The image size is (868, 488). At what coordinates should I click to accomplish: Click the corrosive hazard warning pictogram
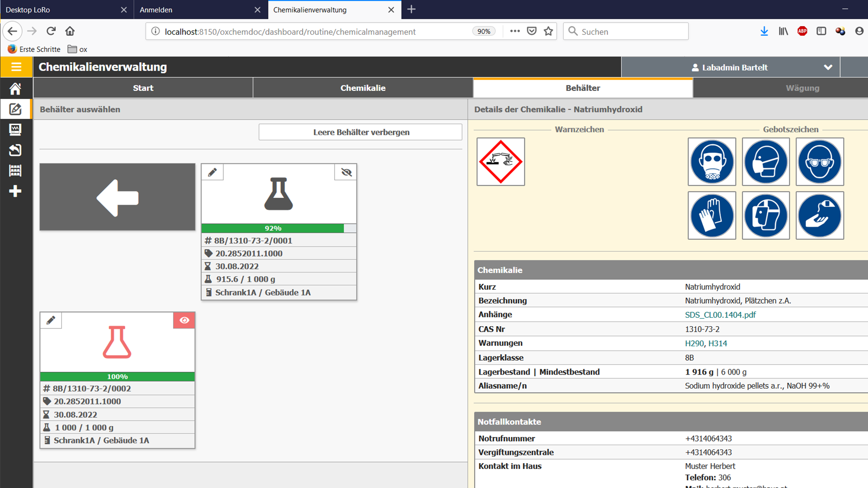500,162
